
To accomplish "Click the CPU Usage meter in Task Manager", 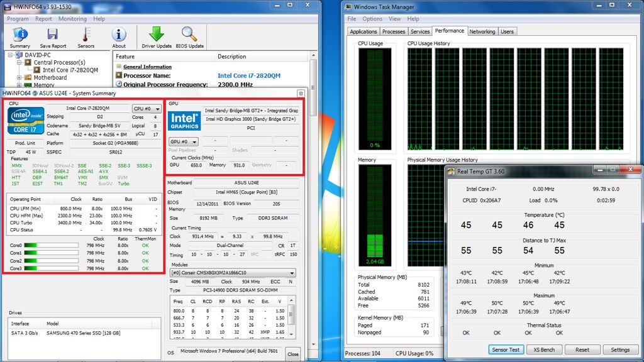I will click(x=375, y=99).
